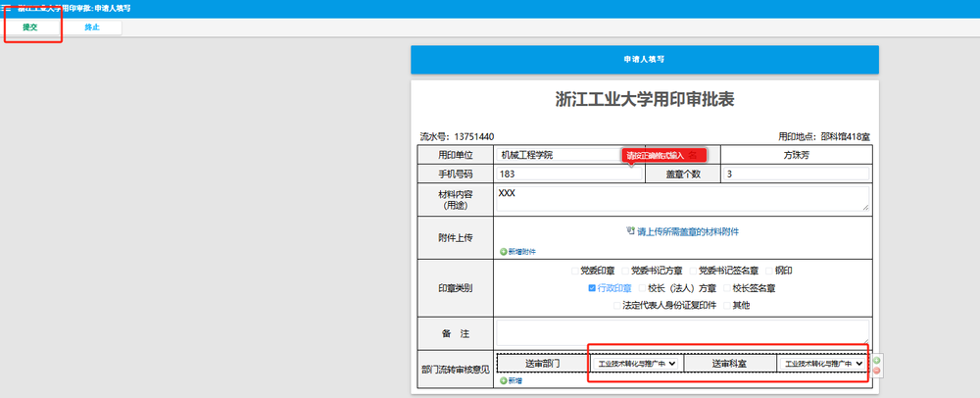Click the 终止 terminate button
The image size is (980, 398).
[92, 27]
